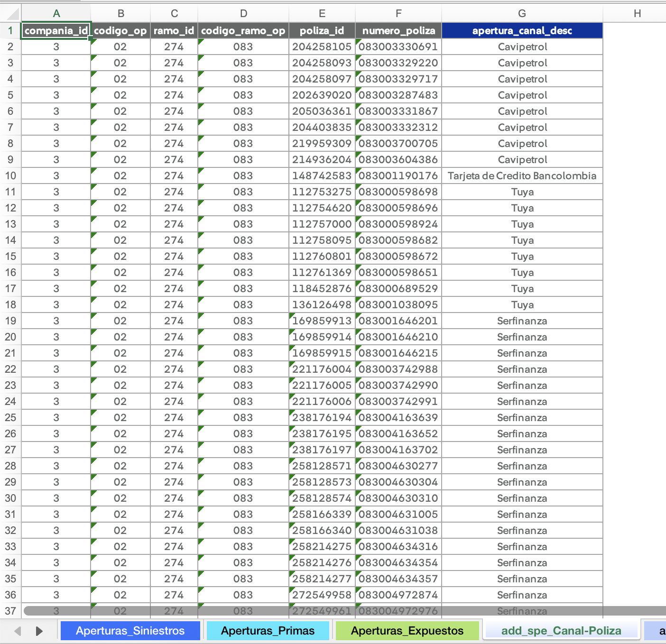Click the select-all corner of the grid
666x644 pixels.
pos(10,13)
